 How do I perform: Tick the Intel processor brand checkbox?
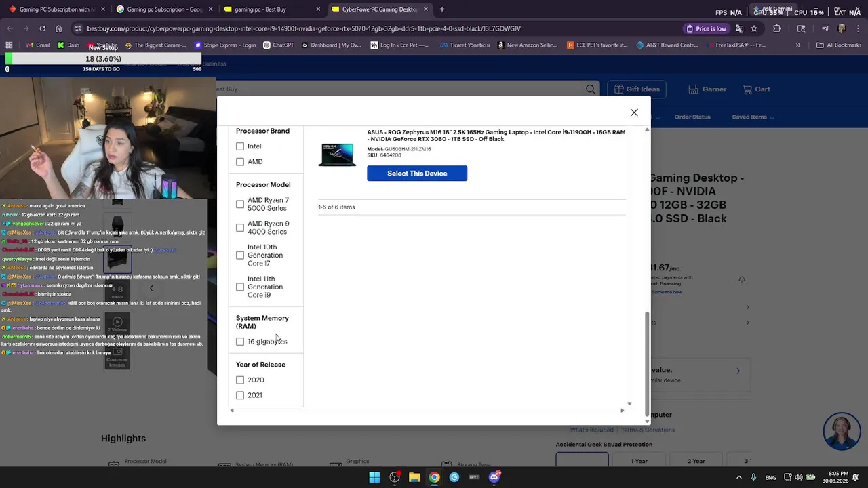point(240,146)
